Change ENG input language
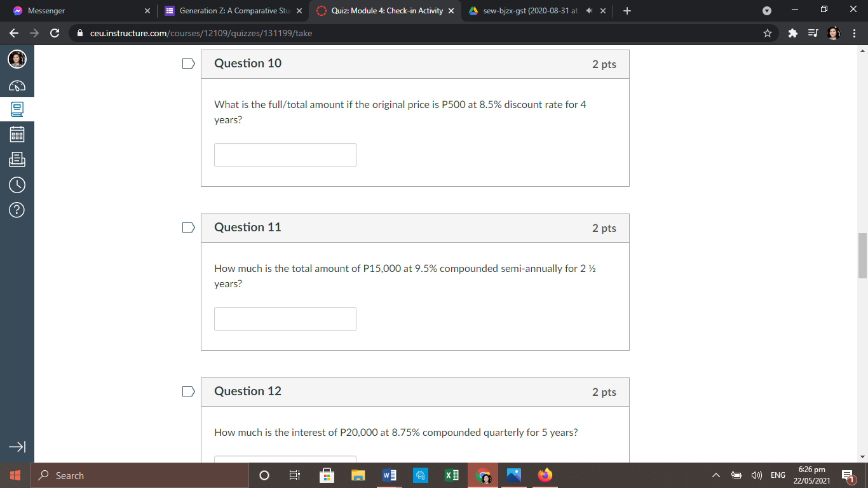868x488 pixels. tap(778, 475)
